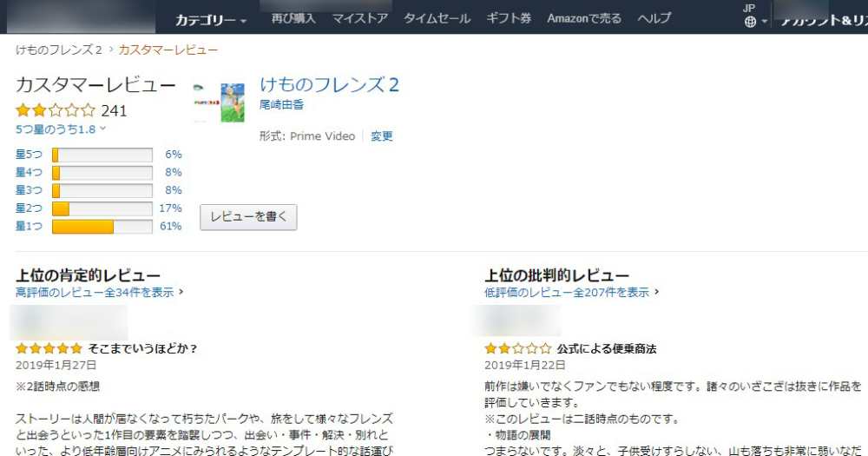Image resolution: width=868 pixels, height=456 pixels.
Task: Click 形式: Prime Video text
Action: 307,136
